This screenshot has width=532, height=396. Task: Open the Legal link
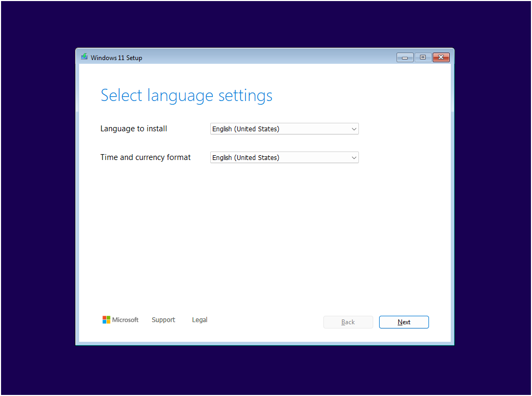(200, 320)
